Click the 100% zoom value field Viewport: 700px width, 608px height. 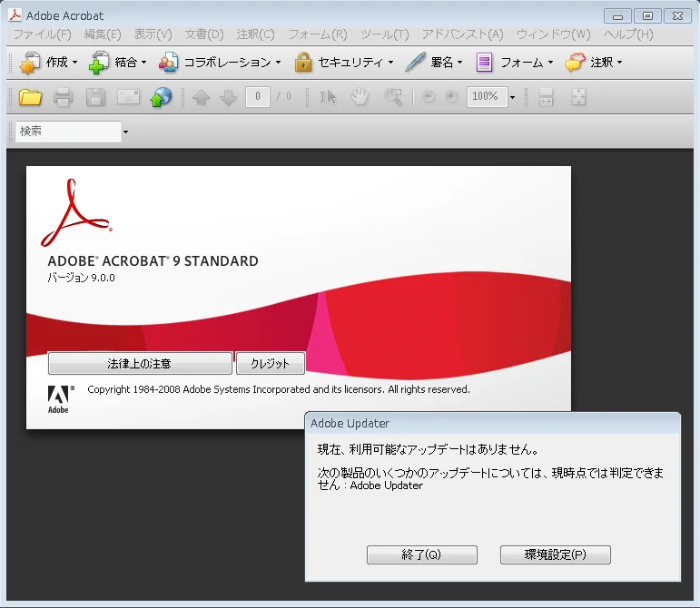point(487,96)
